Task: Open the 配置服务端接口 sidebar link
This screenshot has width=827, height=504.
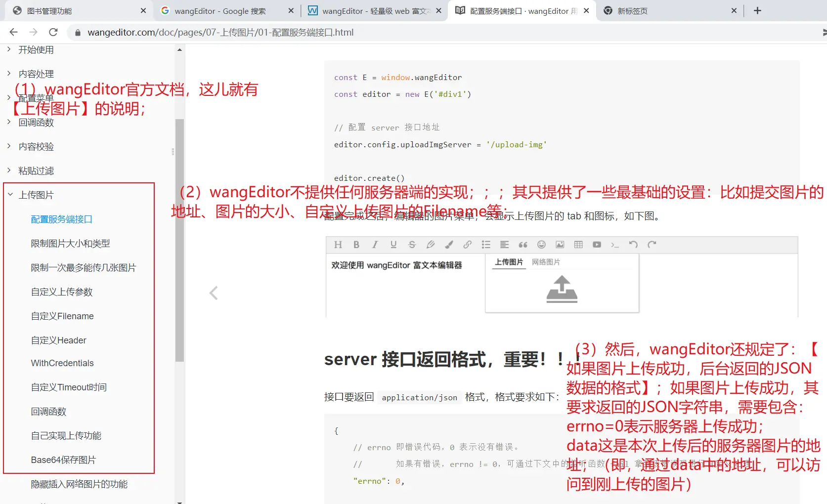Action: pyautogui.click(x=62, y=219)
